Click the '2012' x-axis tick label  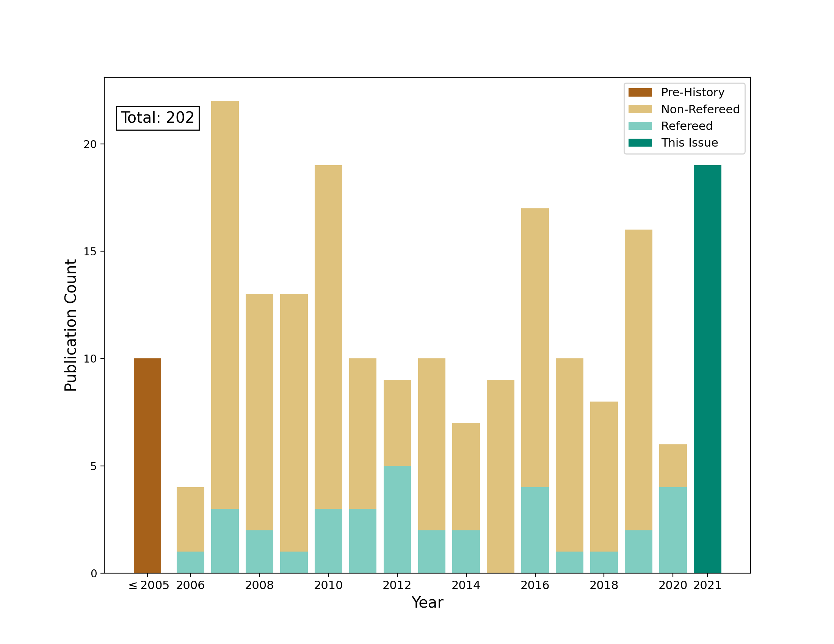(x=397, y=585)
